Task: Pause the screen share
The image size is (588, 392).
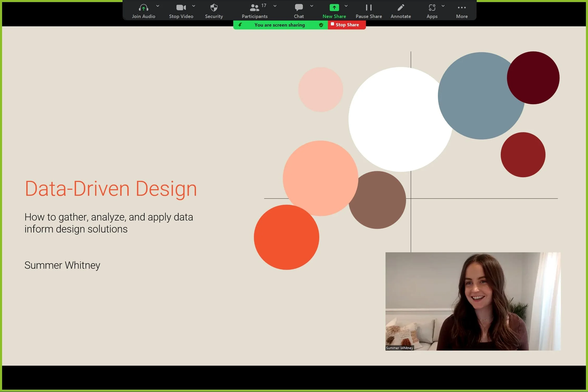Action: (x=369, y=8)
